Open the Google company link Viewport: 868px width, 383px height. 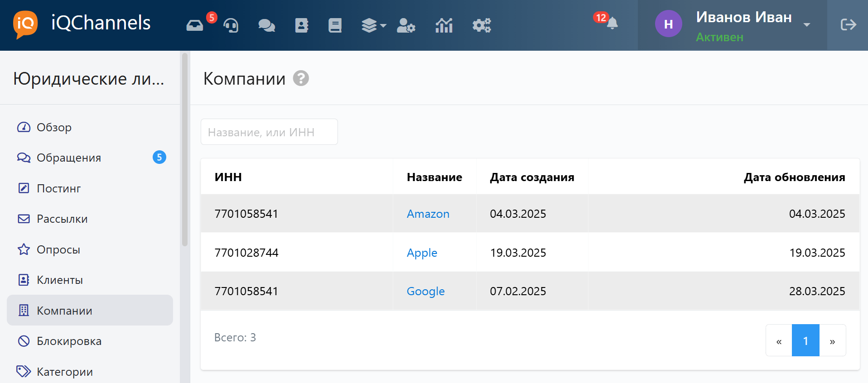[x=425, y=291]
